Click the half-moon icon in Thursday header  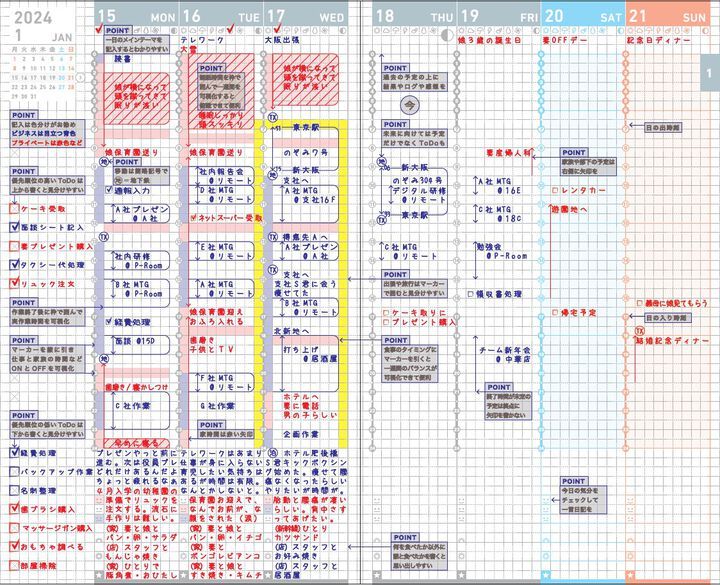pyautogui.click(x=447, y=35)
